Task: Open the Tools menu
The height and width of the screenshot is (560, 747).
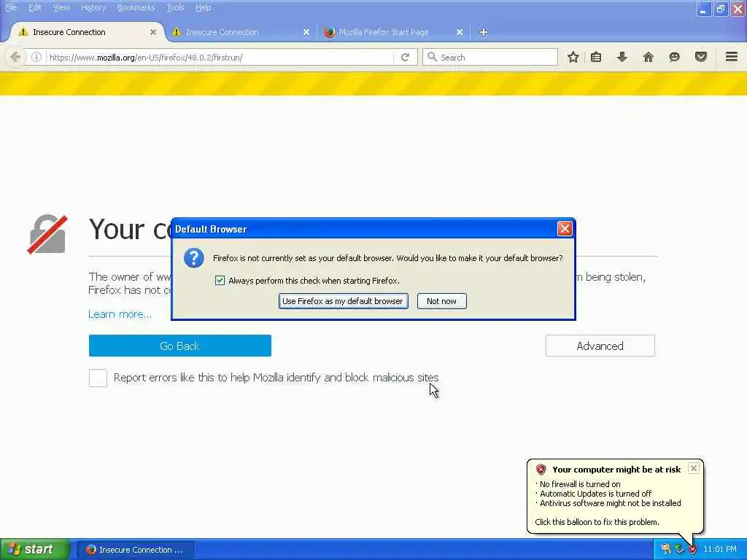Action: click(175, 7)
